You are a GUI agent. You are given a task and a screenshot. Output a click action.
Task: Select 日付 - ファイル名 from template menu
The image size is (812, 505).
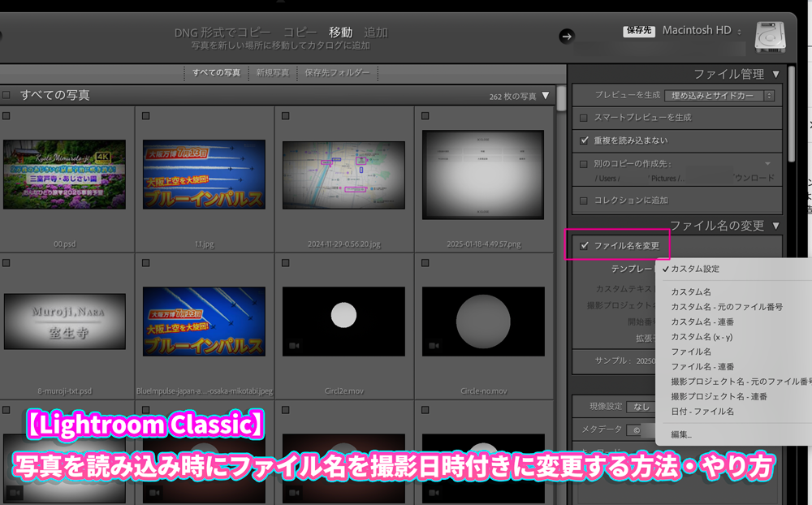coord(702,412)
